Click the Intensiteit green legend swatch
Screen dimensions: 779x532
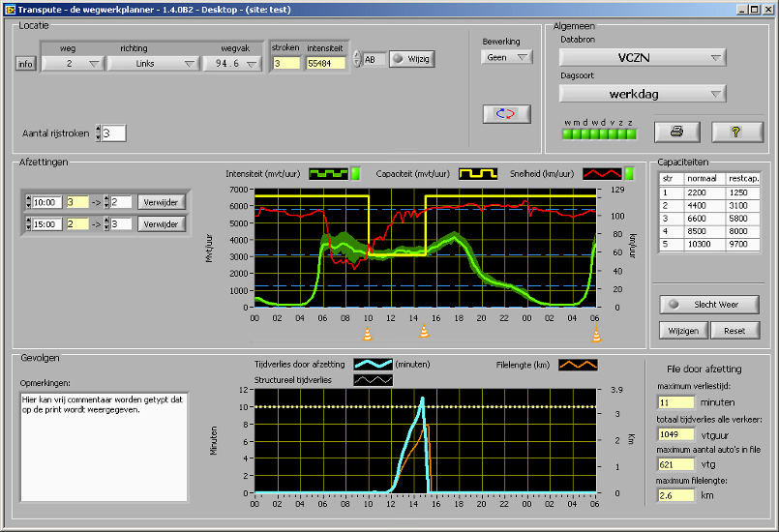pyautogui.click(x=328, y=173)
